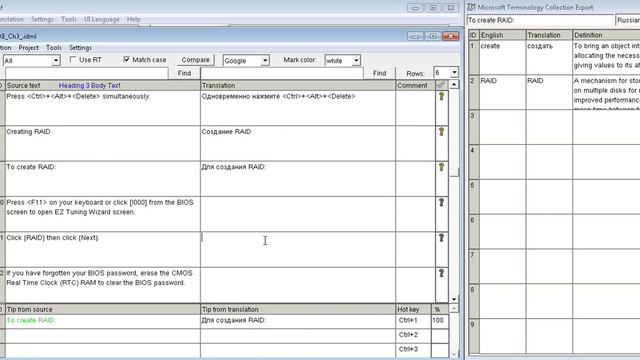Click the Hot key column header
The height and width of the screenshot is (360, 640).
[x=413, y=309]
